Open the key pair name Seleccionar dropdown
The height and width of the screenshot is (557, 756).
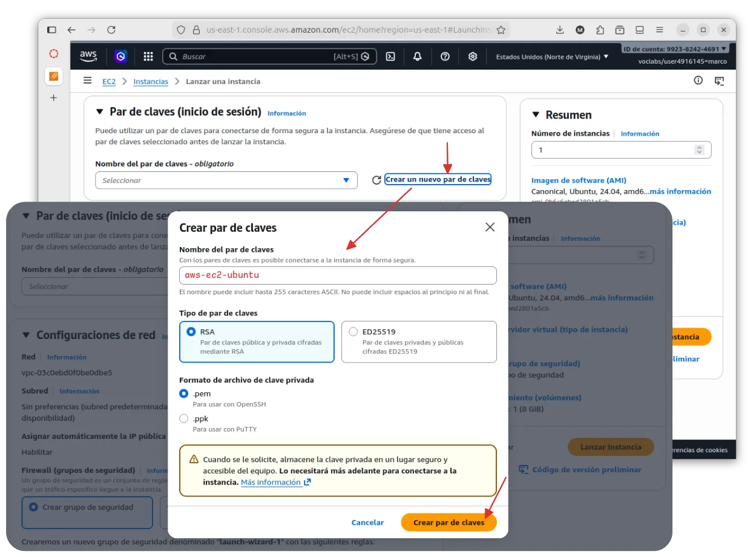[x=226, y=180]
